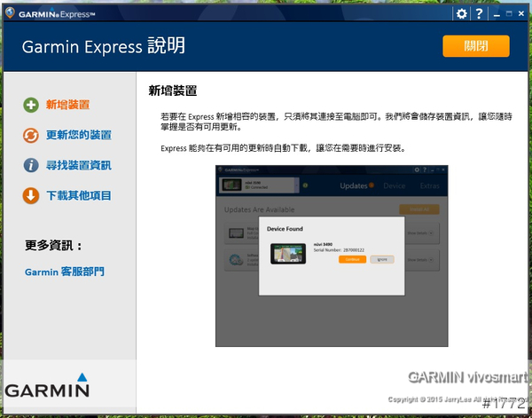
Task: Select the 更新您的裝置 help topic
Action: (79, 135)
